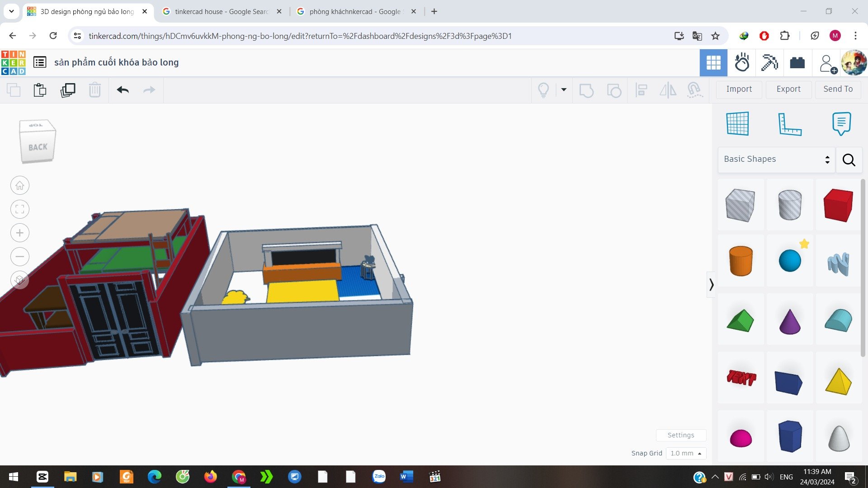Open the Sim Lab icon
Viewport: 868px width, 488px height.
(741, 62)
